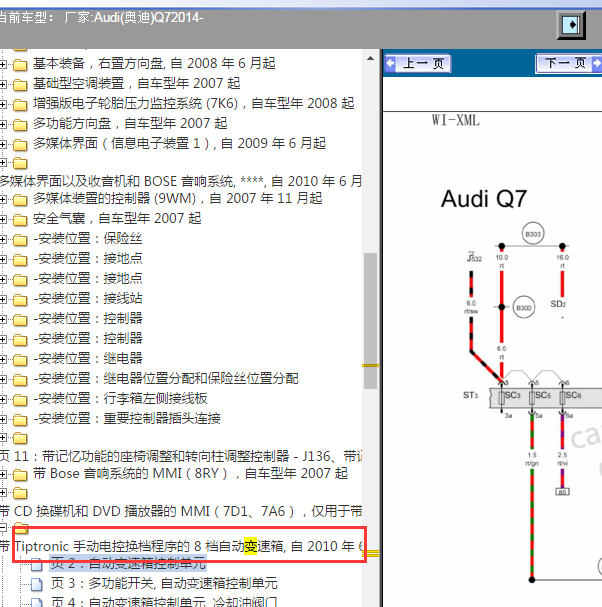Select 带 CD 换碟机和 DVD 播放器的 MMI entry
This screenshot has width=602, height=607.
click(x=181, y=511)
